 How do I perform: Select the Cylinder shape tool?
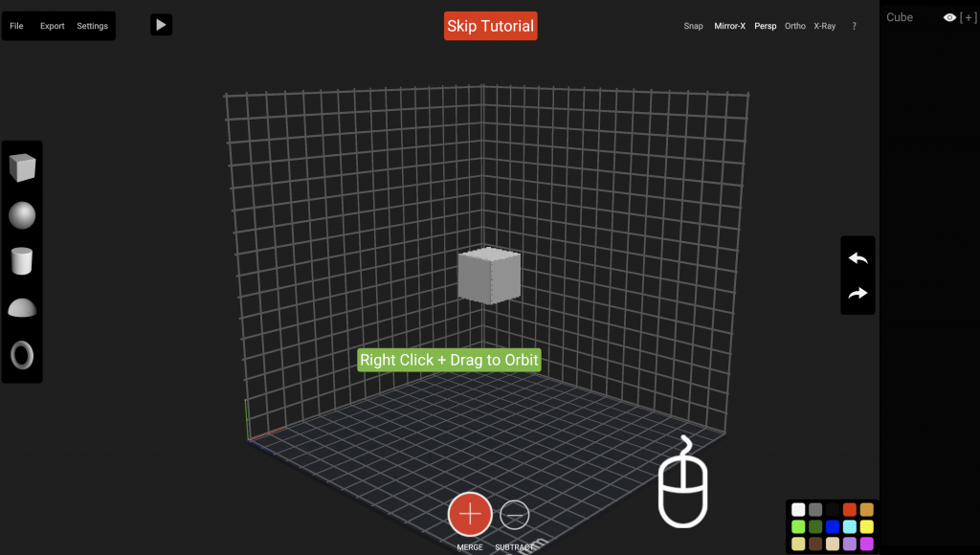[21, 260]
